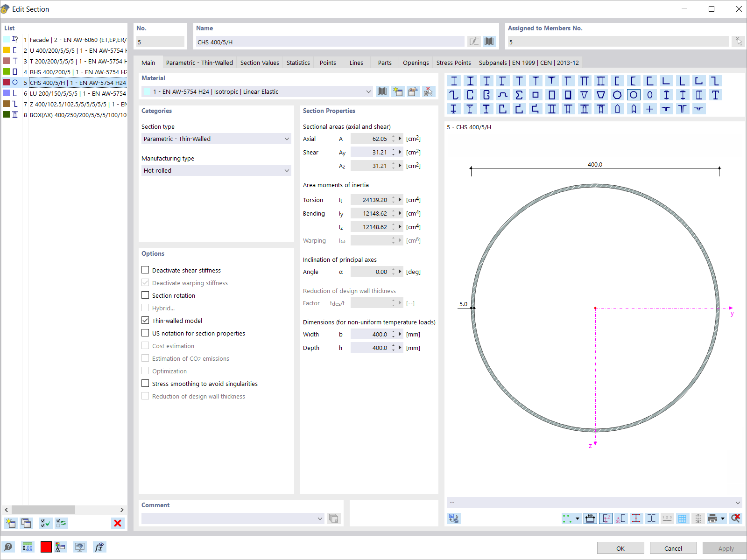Viewport: 747px width, 560px height.
Task: Open the Statistics tab
Action: [298, 63]
